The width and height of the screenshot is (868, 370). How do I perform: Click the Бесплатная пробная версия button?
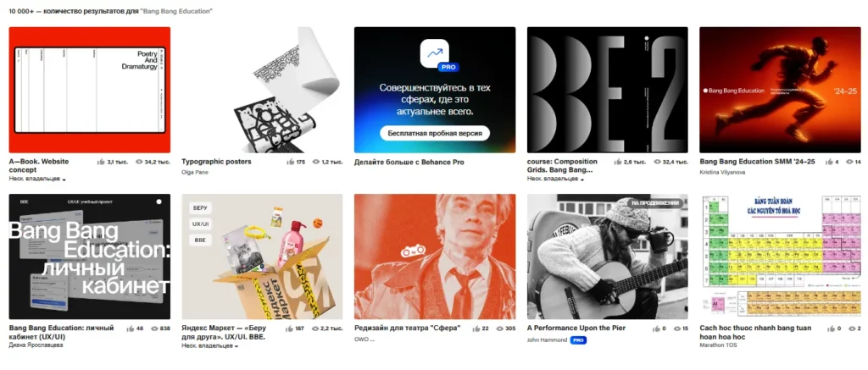(x=435, y=133)
